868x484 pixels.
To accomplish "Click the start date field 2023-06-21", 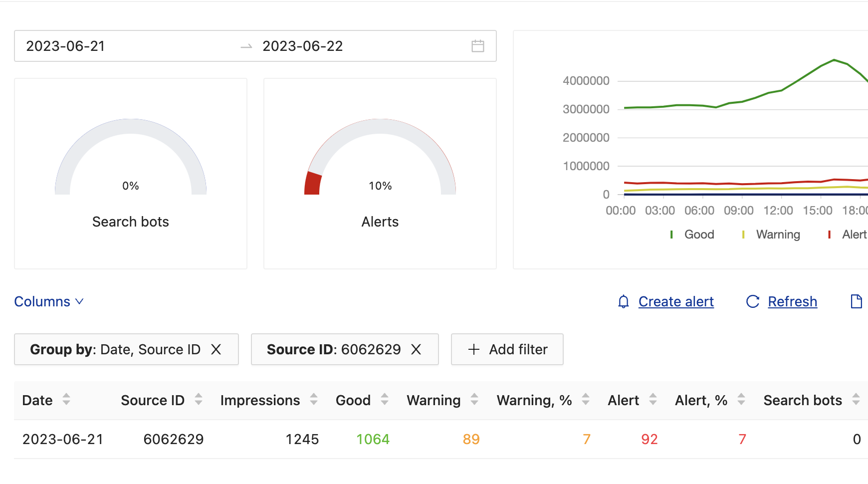I will pos(65,46).
